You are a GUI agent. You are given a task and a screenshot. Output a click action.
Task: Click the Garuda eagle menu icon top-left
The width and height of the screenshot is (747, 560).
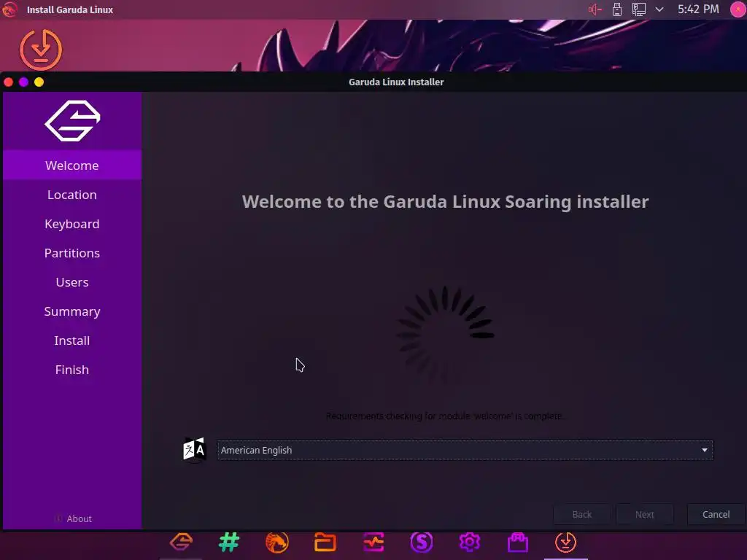[x=9, y=9]
